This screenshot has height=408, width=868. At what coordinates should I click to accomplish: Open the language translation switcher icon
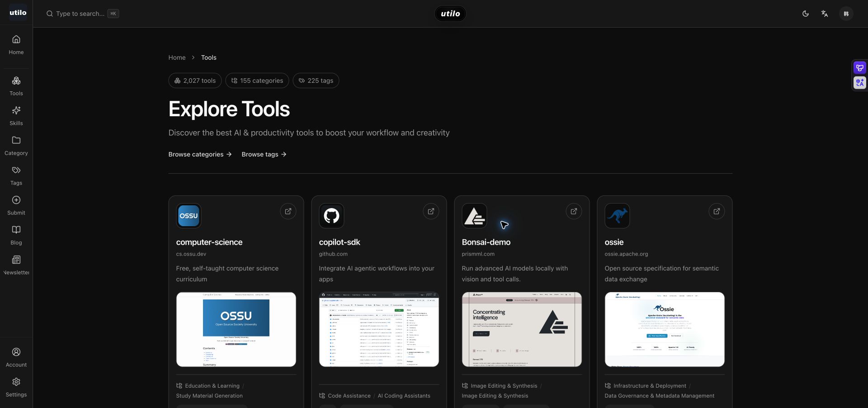point(825,14)
